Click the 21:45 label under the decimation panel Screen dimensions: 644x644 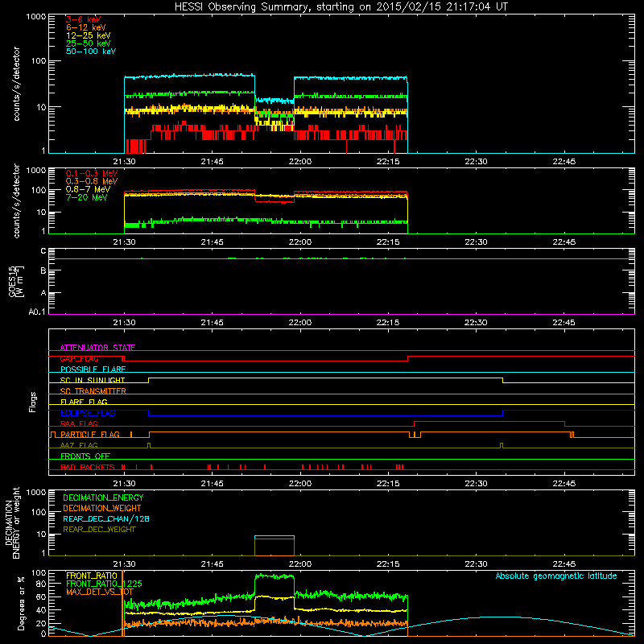point(212,564)
